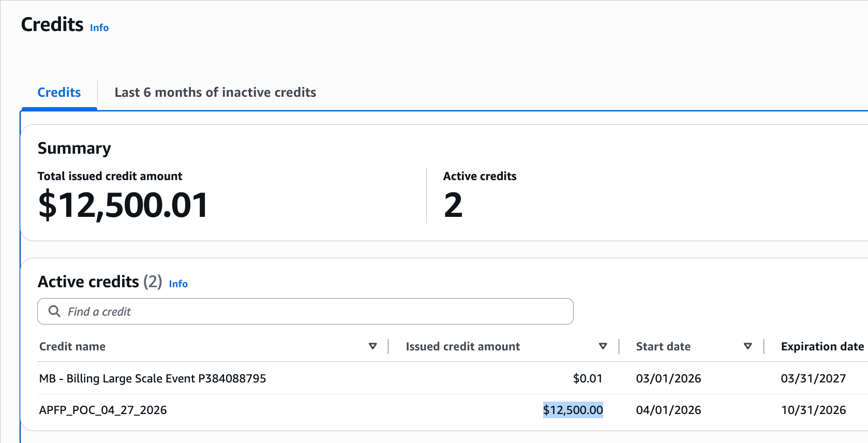The height and width of the screenshot is (443, 868).
Task: Focus the Find a credit search box
Action: (305, 312)
